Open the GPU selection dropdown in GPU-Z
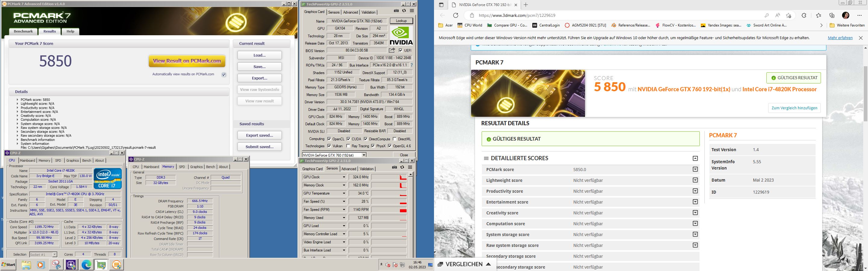Image resolution: width=868 pixels, height=271 pixels. pyautogui.click(x=364, y=155)
